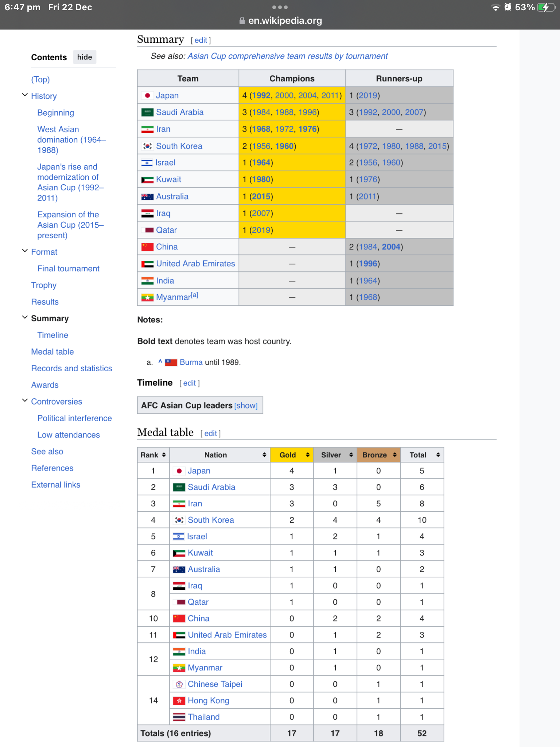This screenshot has height=747, width=560.
Task: Go to Medal table in Contents
Action: 52,352
